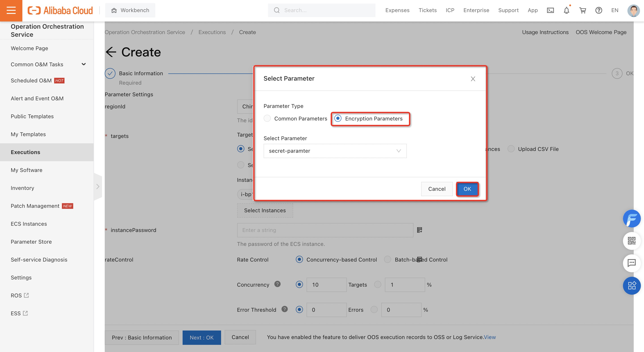This screenshot has height=352, width=644.
Task: Open Tickets in the top bar
Action: tap(427, 10)
